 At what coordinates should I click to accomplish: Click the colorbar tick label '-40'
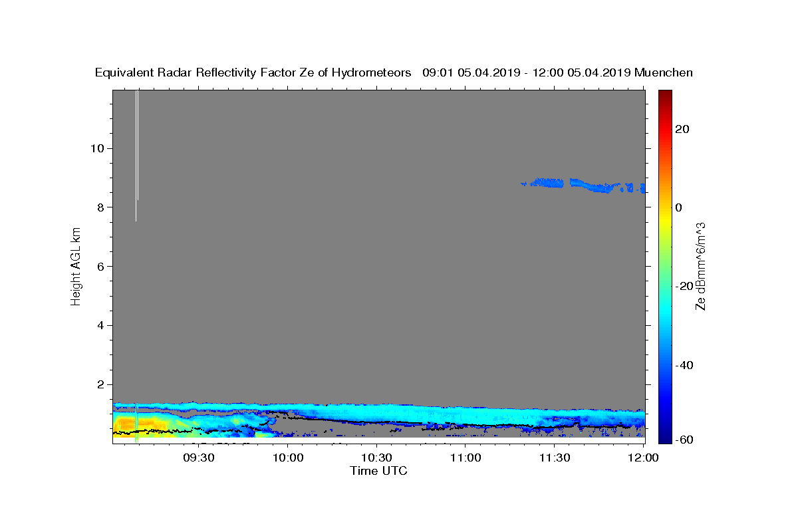tap(684, 365)
